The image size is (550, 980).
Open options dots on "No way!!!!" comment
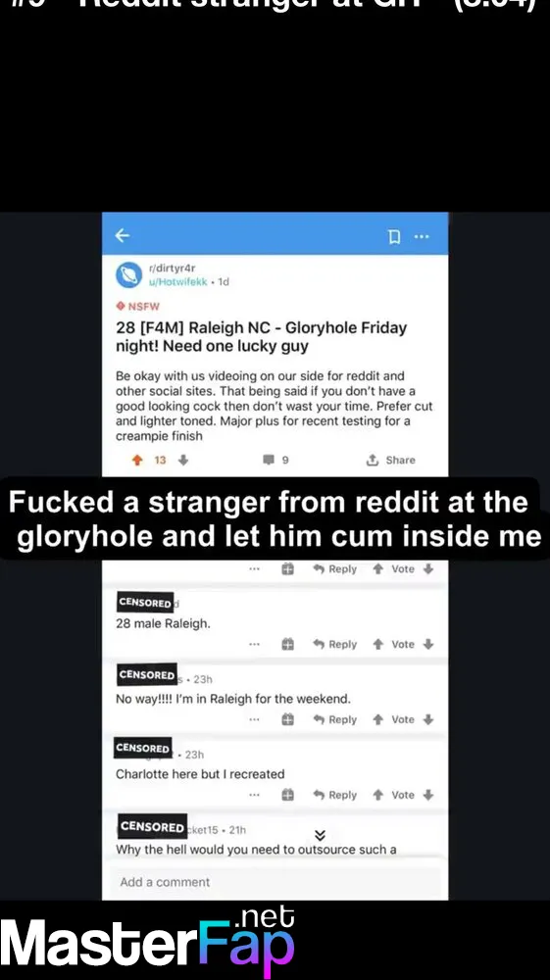click(254, 719)
